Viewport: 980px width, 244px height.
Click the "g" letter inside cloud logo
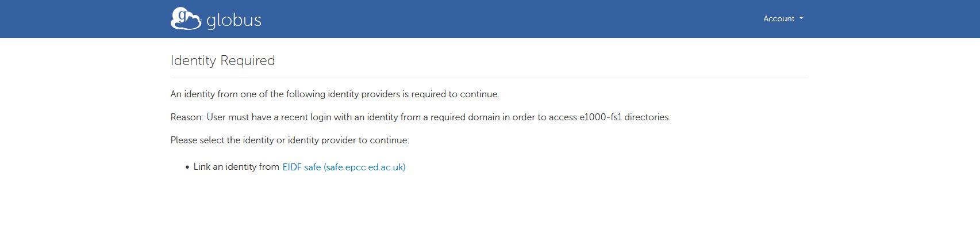point(181,17)
